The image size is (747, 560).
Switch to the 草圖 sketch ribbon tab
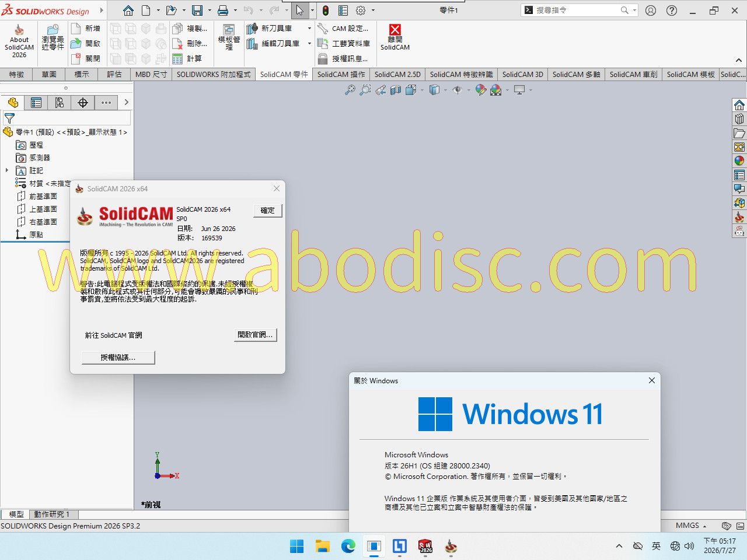[49, 74]
